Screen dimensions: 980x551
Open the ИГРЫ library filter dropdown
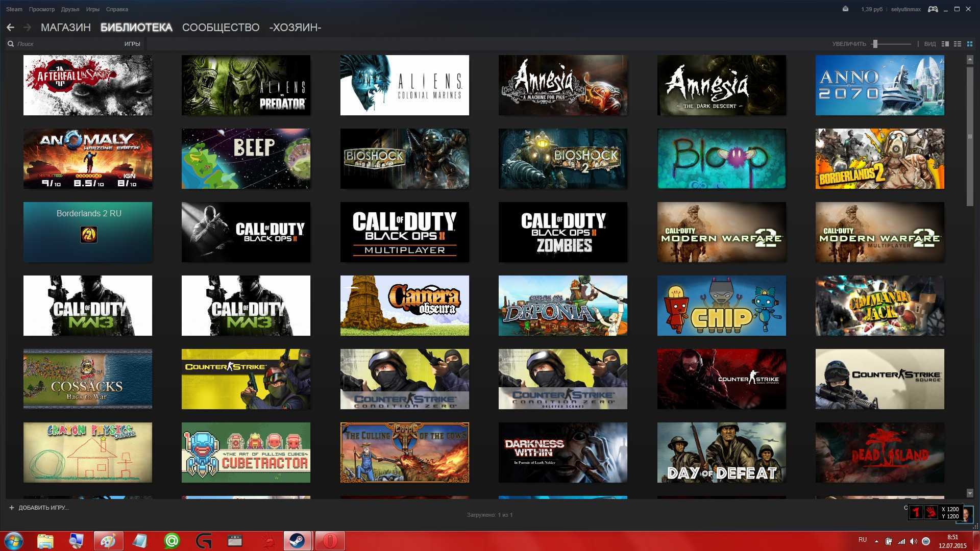pyautogui.click(x=132, y=44)
